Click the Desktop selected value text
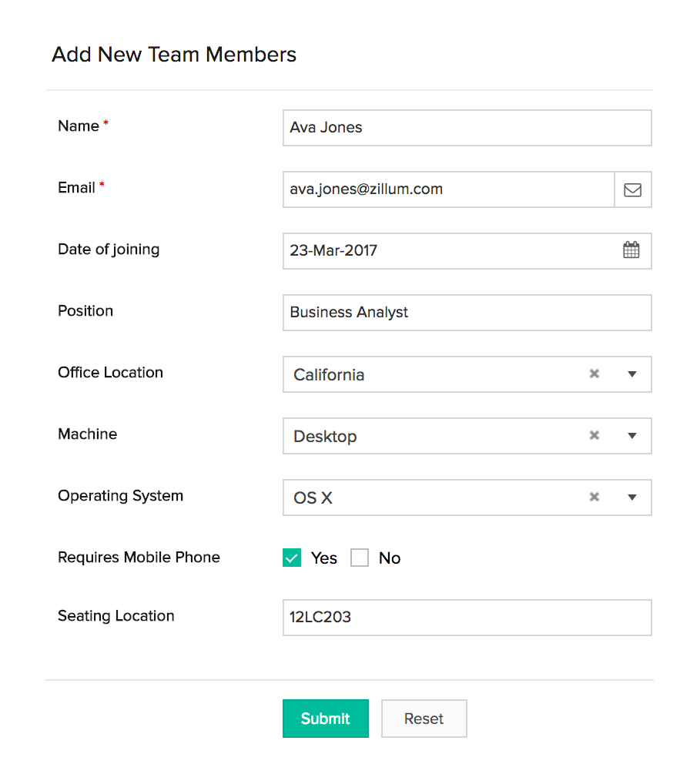 325,437
